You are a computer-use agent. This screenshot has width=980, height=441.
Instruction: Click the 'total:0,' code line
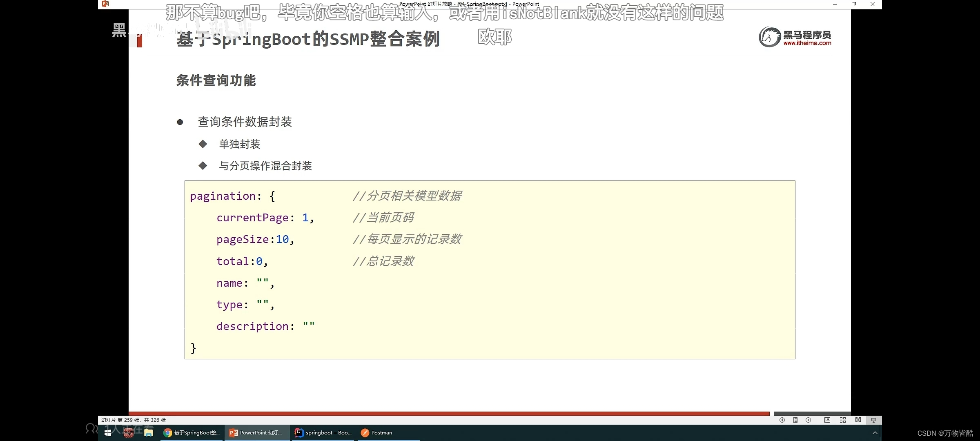click(x=242, y=261)
